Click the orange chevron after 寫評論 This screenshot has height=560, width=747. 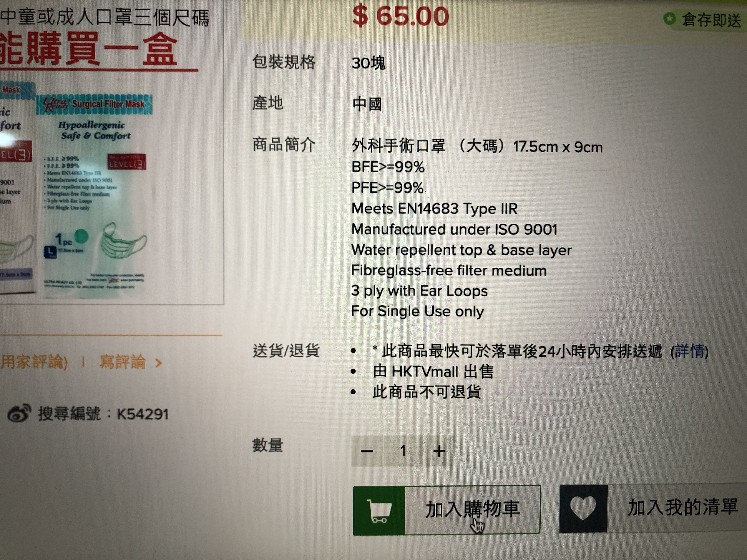tap(158, 363)
